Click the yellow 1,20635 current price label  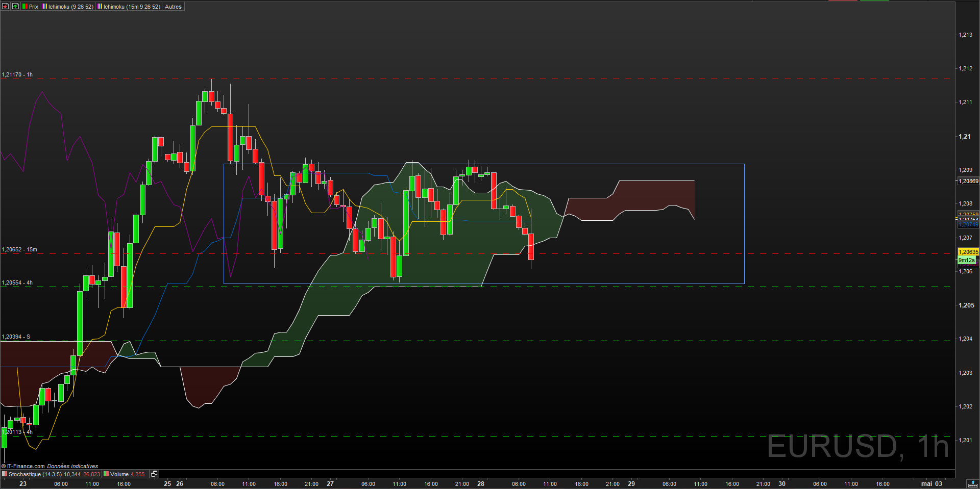(968, 252)
